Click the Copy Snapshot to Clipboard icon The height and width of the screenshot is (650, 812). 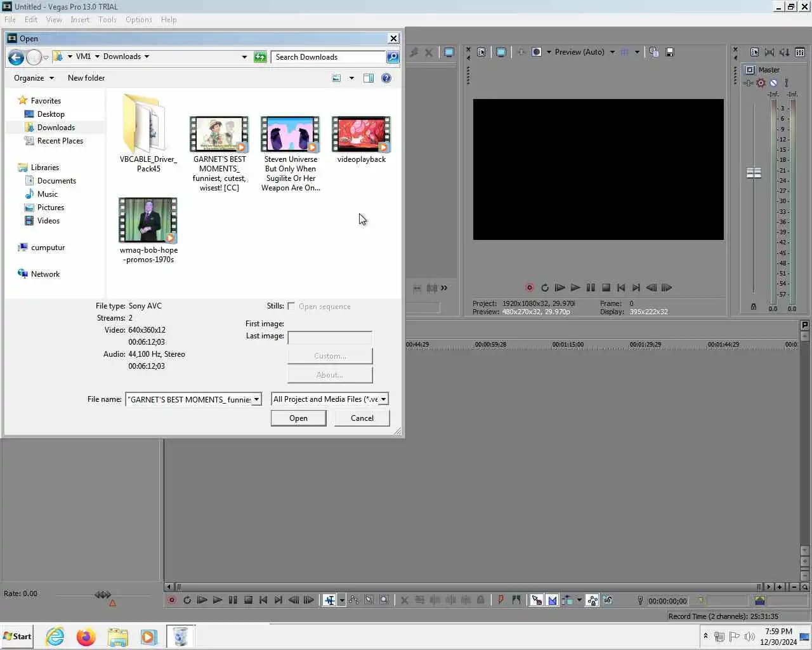coord(654,52)
